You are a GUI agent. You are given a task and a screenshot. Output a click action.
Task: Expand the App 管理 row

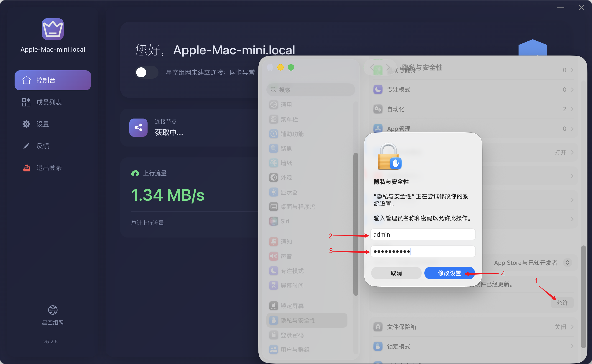pos(572,129)
